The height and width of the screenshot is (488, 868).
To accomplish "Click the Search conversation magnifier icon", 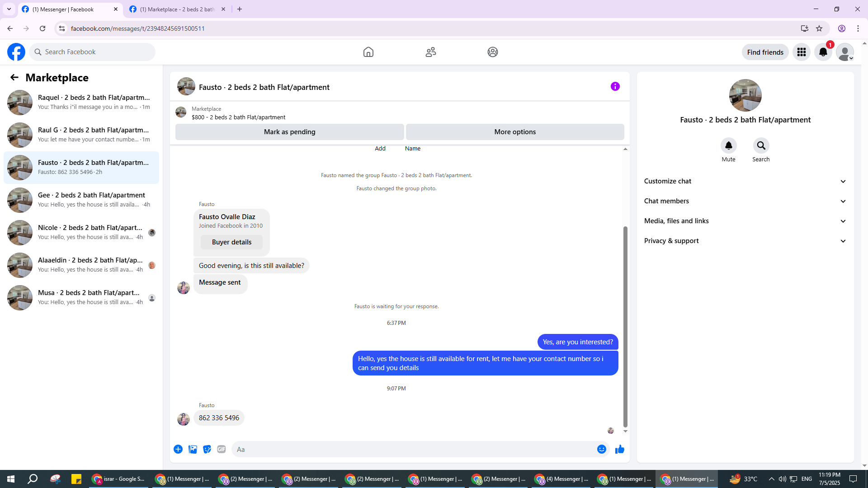I will pyautogui.click(x=761, y=145).
